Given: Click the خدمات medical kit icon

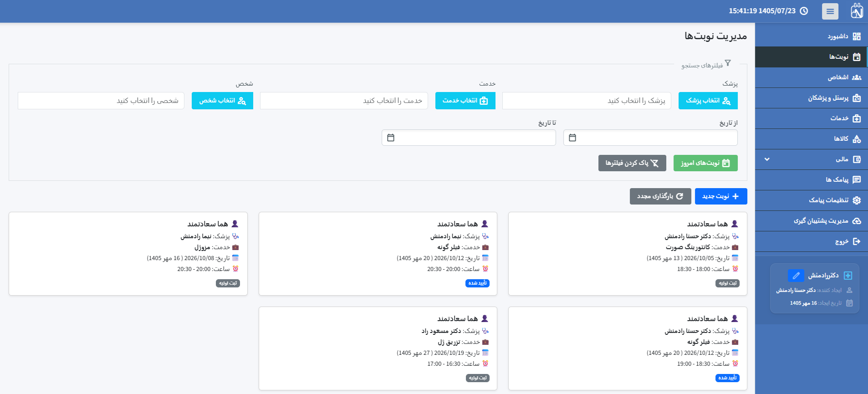Looking at the screenshot, I should click(857, 118).
